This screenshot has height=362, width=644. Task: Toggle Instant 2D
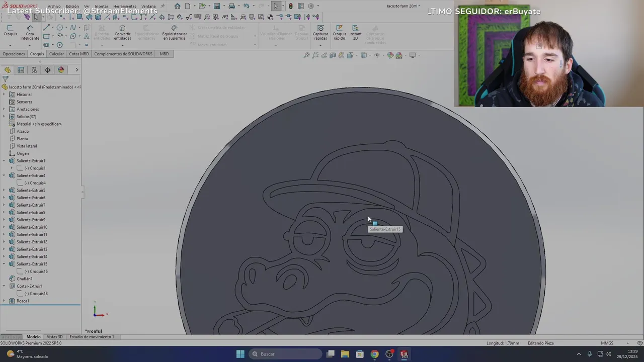355,33
